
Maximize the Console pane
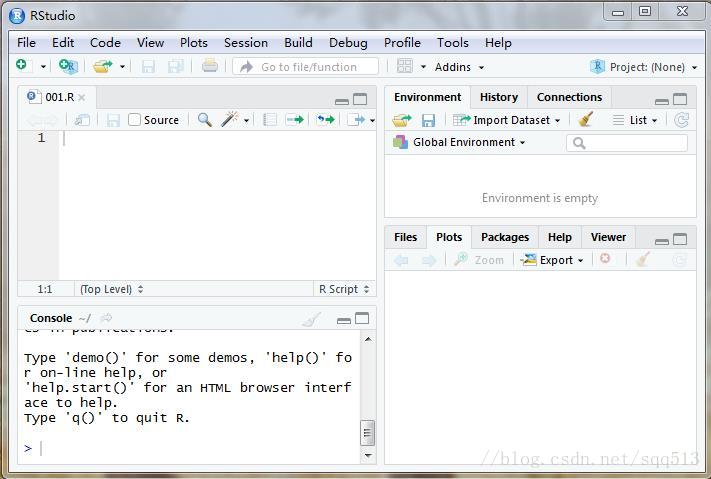click(362, 318)
